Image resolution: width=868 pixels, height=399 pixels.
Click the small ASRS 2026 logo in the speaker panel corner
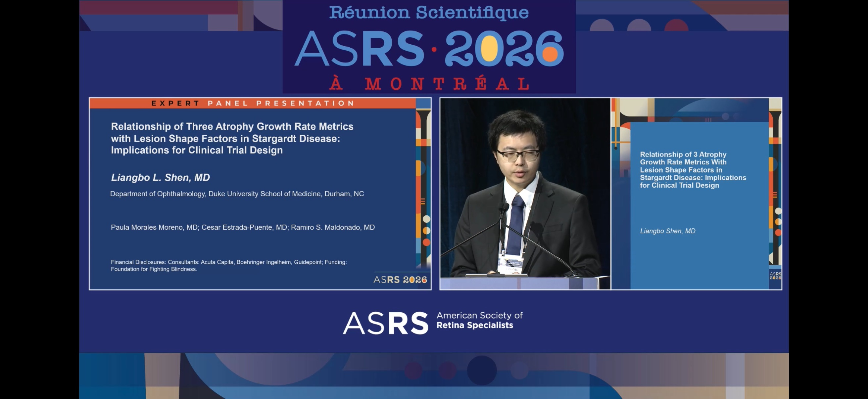pyautogui.click(x=775, y=276)
